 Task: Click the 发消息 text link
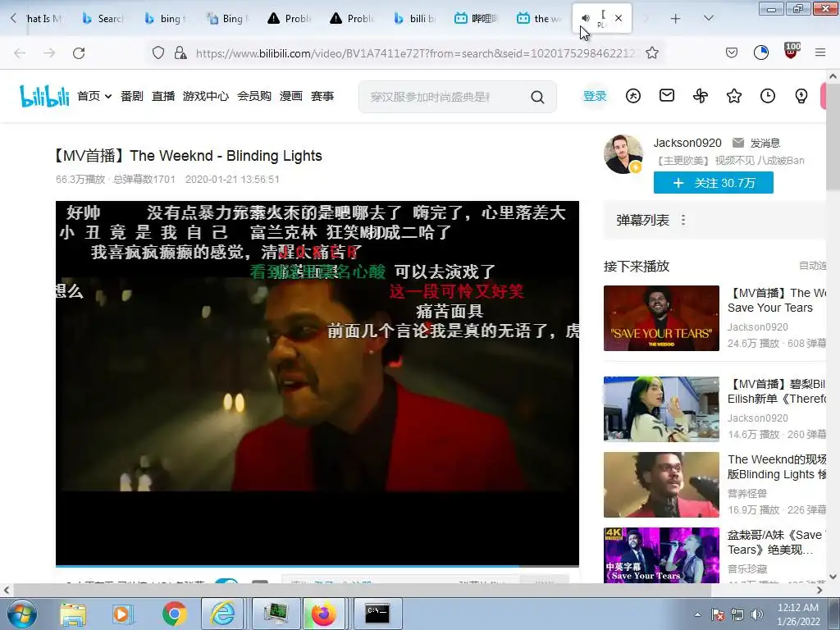pos(765,143)
